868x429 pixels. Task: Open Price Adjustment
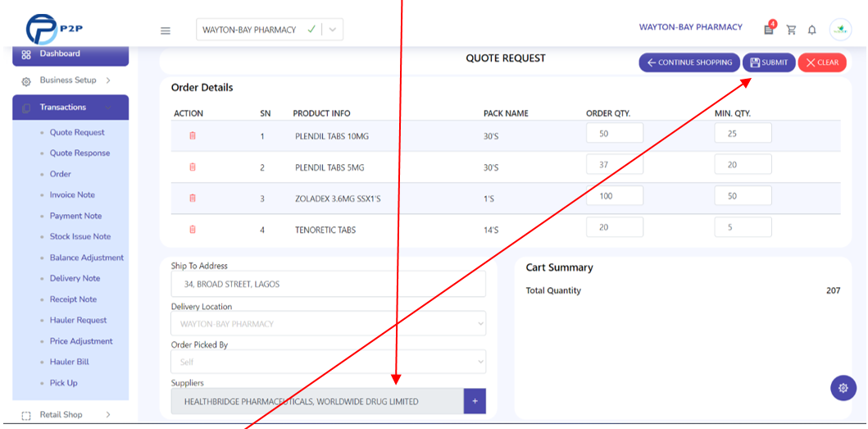pos(81,341)
